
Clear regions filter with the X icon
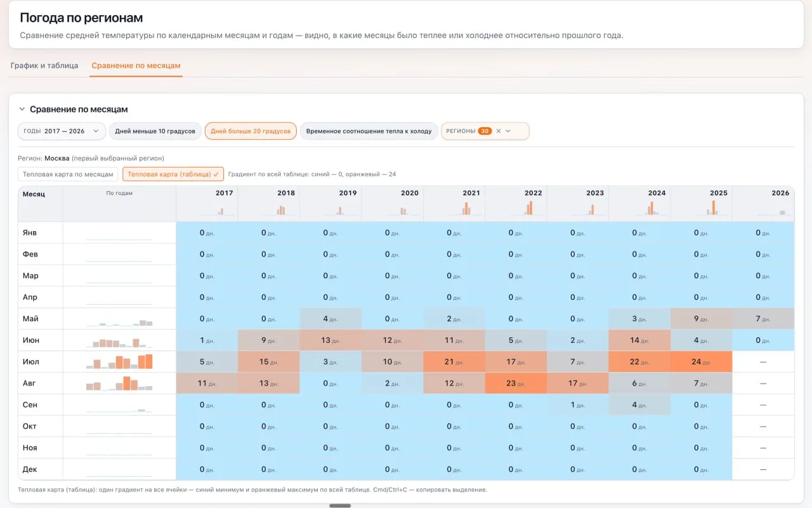coord(499,131)
